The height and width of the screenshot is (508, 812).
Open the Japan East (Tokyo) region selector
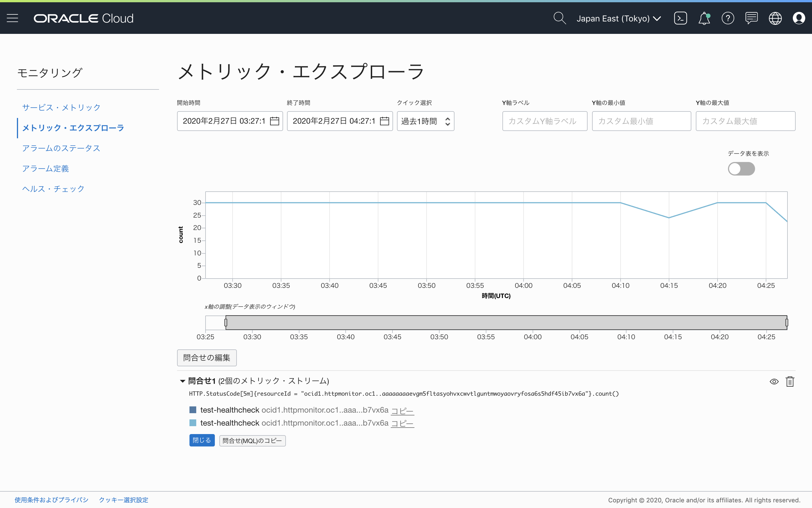pyautogui.click(x=618, y=18)
